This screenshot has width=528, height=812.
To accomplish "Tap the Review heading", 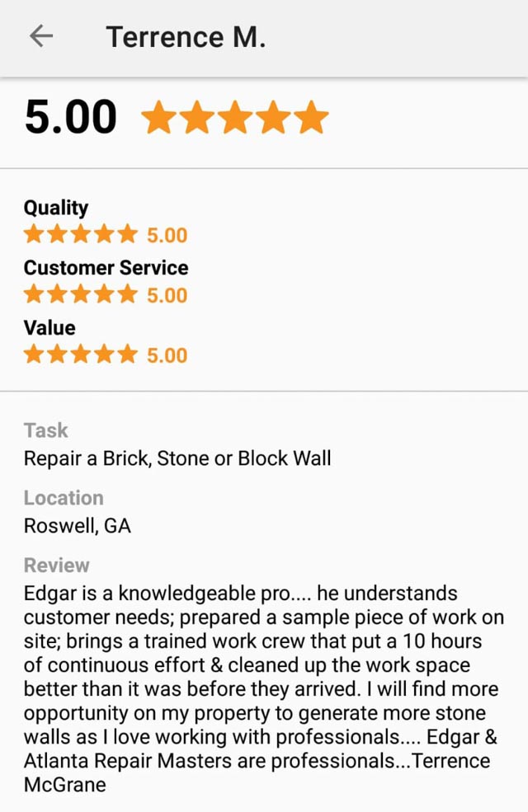I will pyautogui.click(x=56, y=565).
